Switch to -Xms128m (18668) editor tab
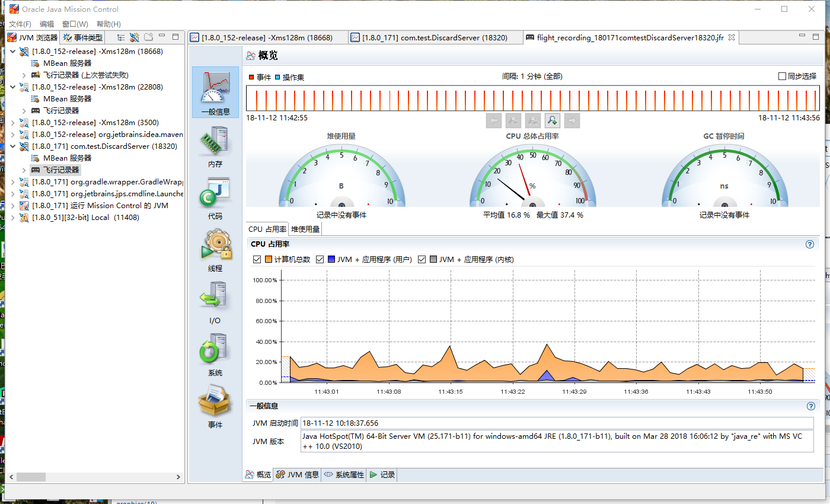 coord(267,37)
